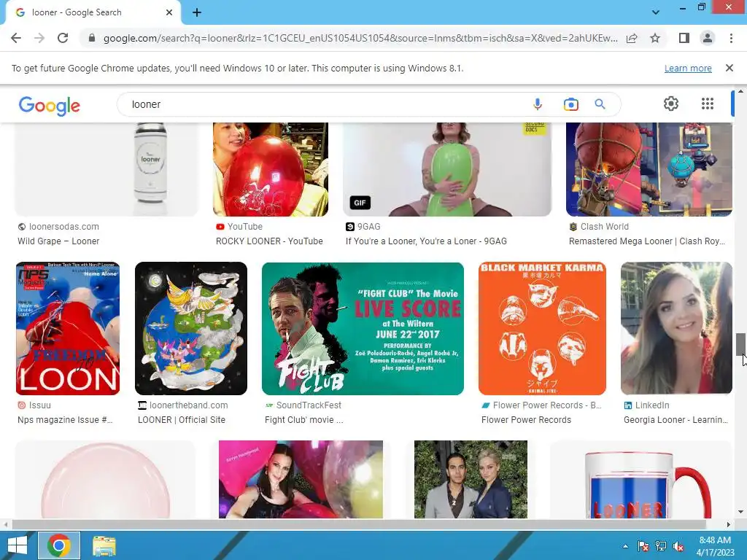Click the 9GAG source label
747x560 pixels.
[368, 227]
